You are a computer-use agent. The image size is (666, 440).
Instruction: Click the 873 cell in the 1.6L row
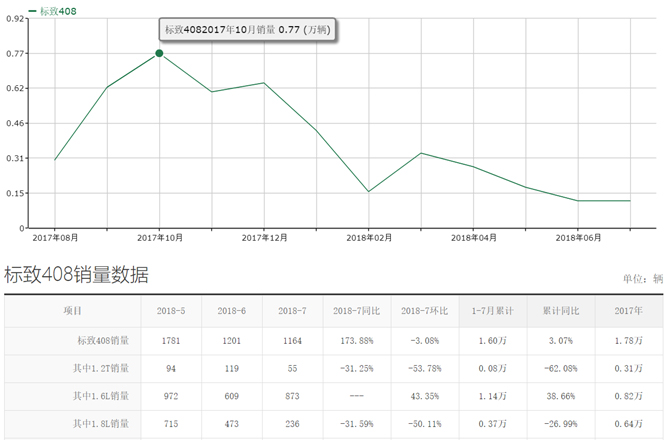[x=292, y=396]
